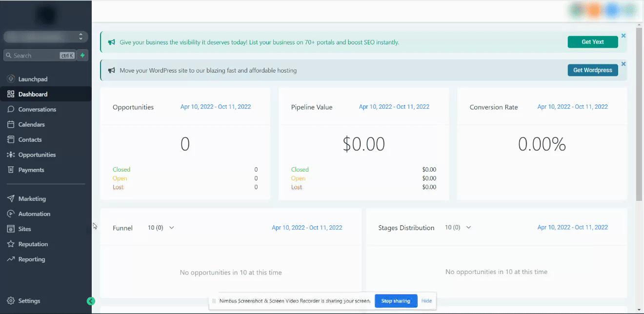Screen dimensions: 644x314
Task: Click the green lightning bolt quick-action icon
Action: pyautogui.click(x=82, y=56)
